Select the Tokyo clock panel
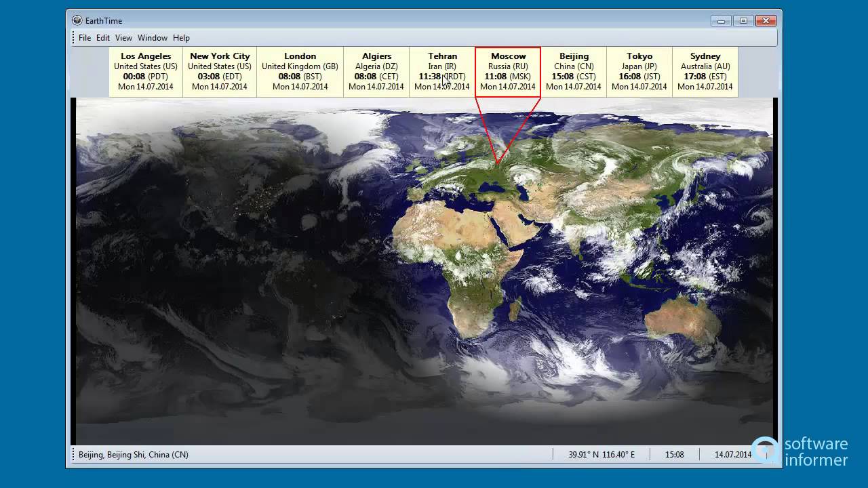Screen dimensions: 868x488 (639, 72)
